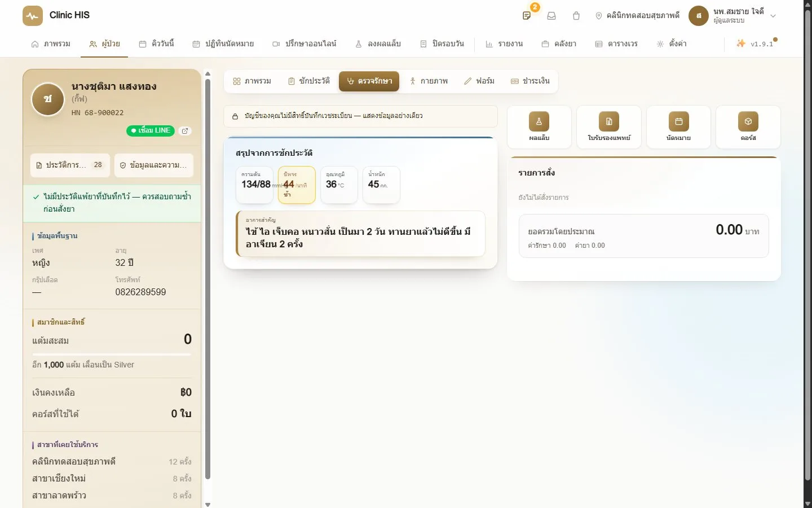Open the ตารางเวร navigation item
Viewport: 812px width, 508px height.
point(616,44)
